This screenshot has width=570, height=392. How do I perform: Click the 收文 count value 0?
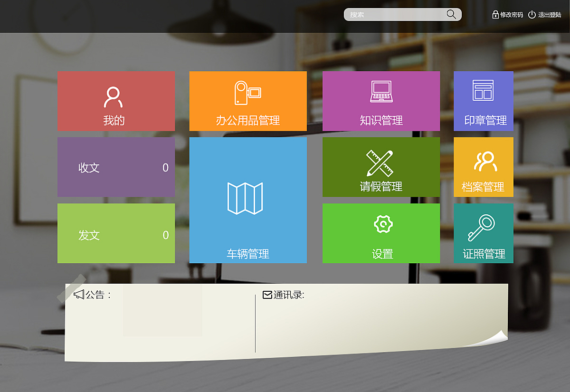(x=165, y=168)
